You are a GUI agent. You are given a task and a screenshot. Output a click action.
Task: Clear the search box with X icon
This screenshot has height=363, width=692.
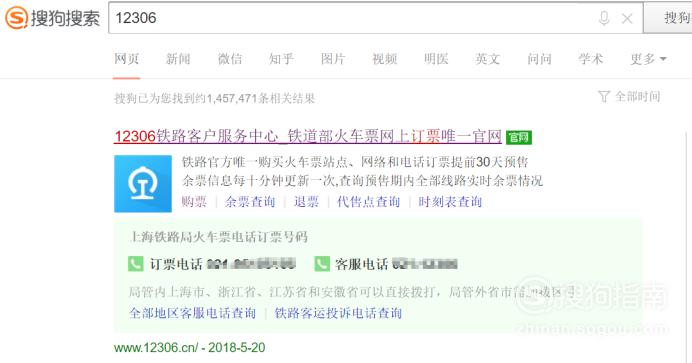627,19
